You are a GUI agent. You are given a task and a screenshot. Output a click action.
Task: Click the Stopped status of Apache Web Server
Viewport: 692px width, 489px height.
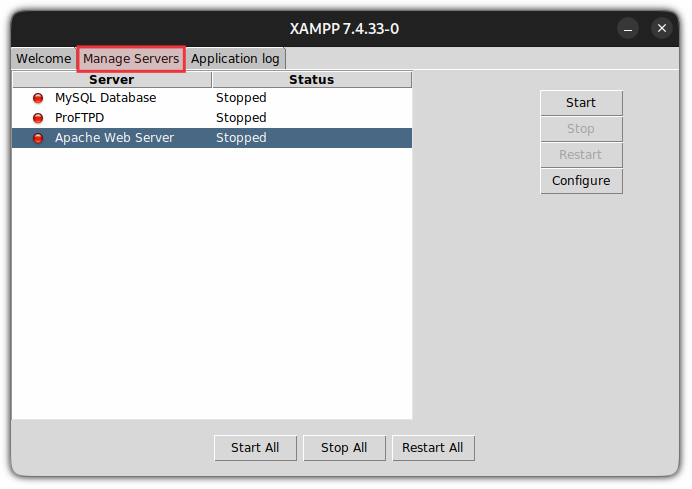(x=241, y=138)
